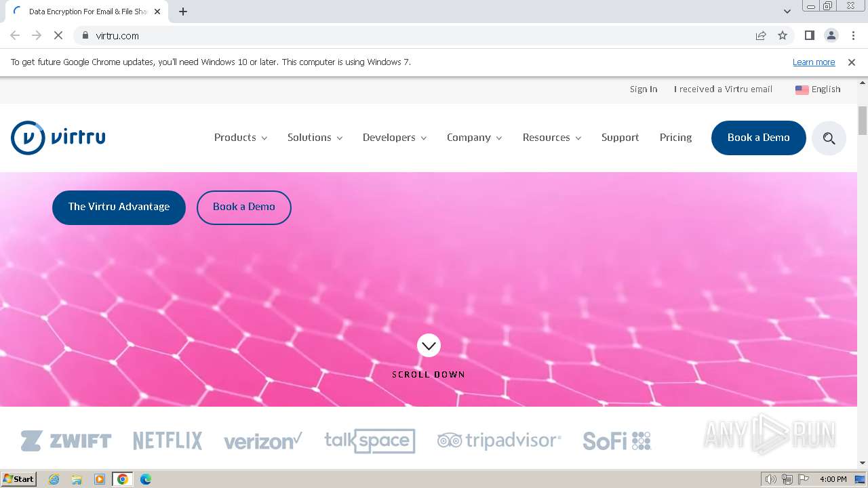The image size is (868, 488).
Task: Click the Virtru logo
Action: click(x=58, y=138)
